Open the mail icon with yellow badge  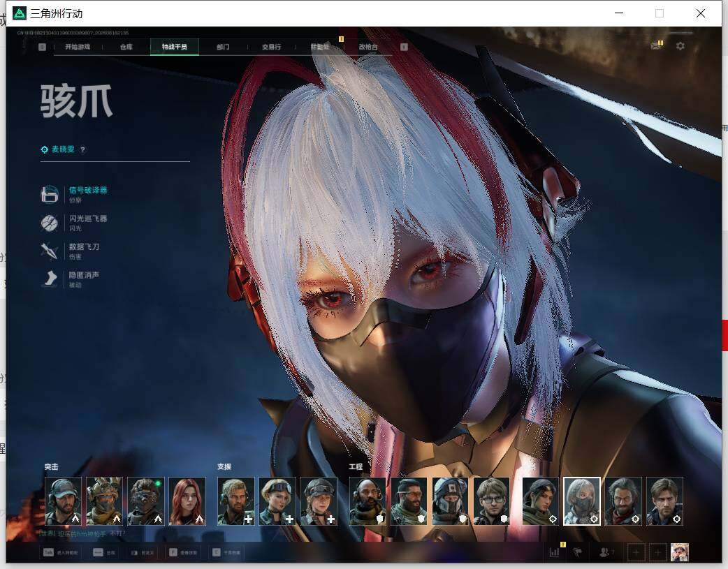(x=656, y=45)
